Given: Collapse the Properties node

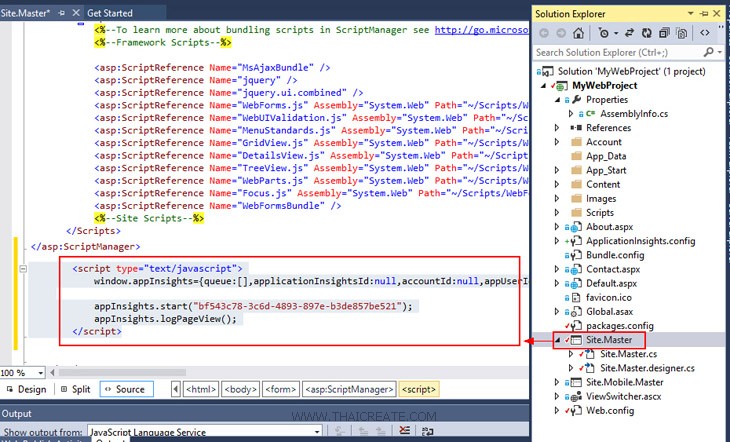Looking at the screenshot, I should (557, 100).
